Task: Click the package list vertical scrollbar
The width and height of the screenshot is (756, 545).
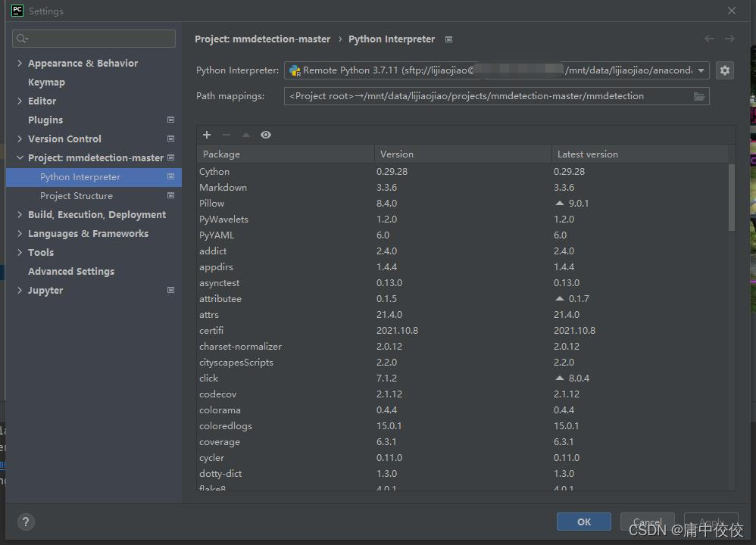Action: click(x=732, y=198)
